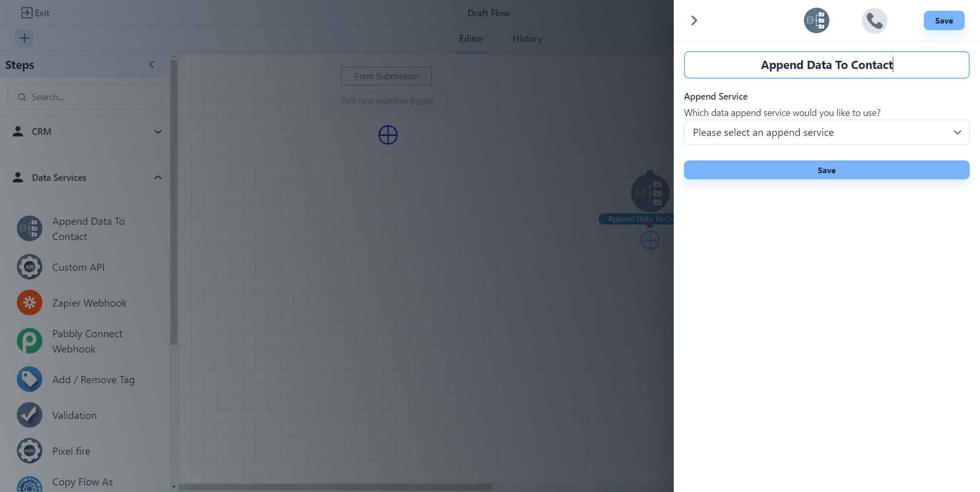
Task: Select the Validation step icon
Action: pos(30,415)
